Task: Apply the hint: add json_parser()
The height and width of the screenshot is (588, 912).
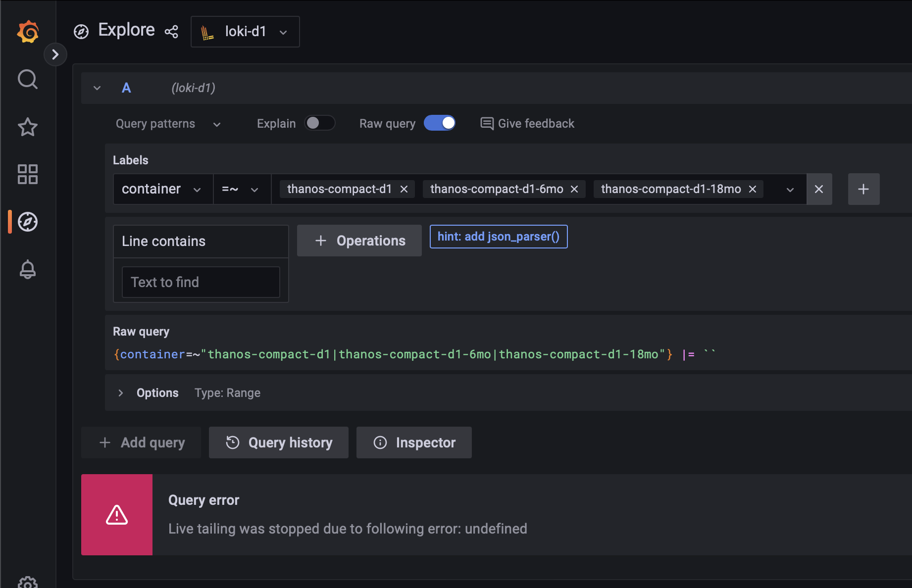Action: pos(499,237)
